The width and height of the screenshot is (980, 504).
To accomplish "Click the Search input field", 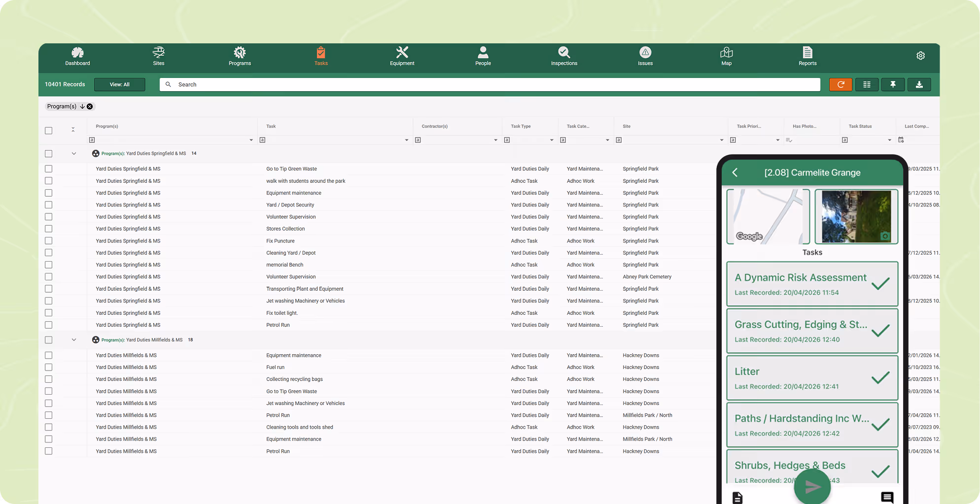I will pyautogui.click(x=490, y=85).
